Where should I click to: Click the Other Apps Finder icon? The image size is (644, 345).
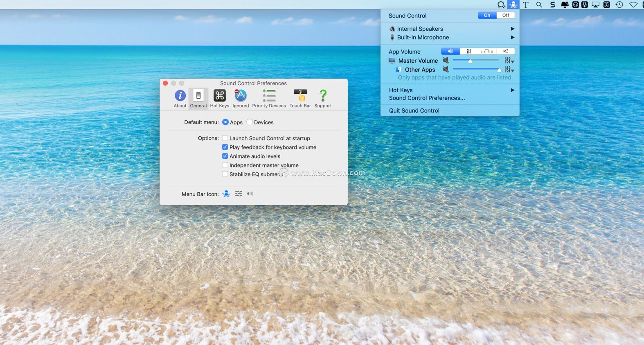tap(399, 70)
